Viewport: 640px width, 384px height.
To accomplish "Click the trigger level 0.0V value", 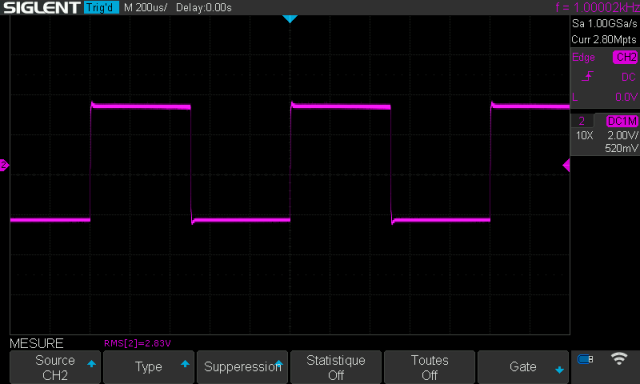I will (x=626, y=97).
